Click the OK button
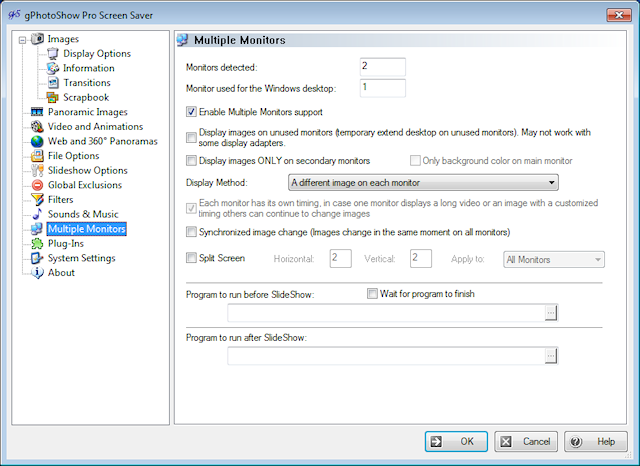The width and height of the screenshot is (640, 466). (456, 442)
